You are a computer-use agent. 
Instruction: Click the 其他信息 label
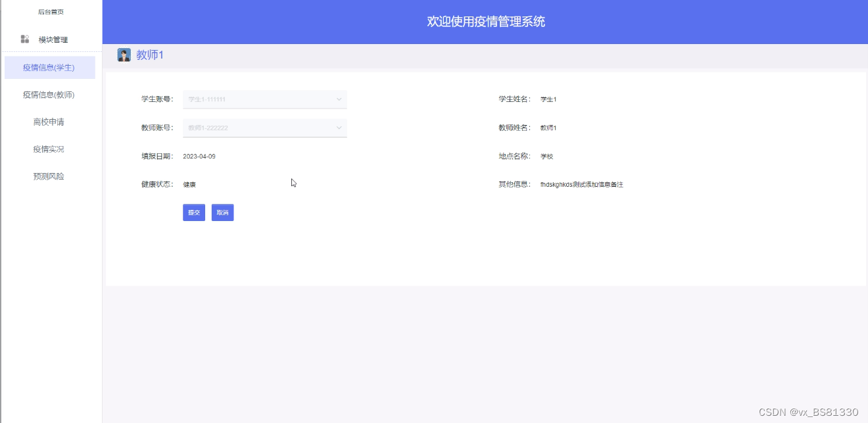pyautogui.click(x=514, y=185)
